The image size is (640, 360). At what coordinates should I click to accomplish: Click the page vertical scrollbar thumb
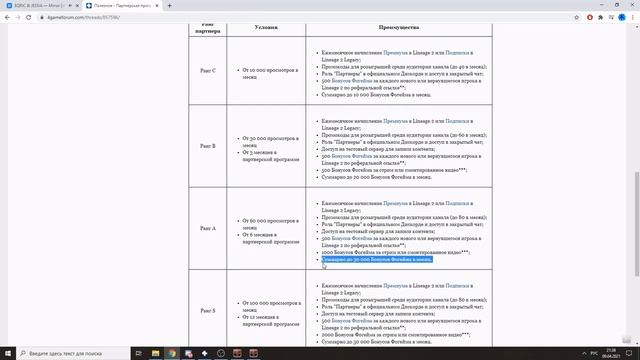[x=637, y=224]
